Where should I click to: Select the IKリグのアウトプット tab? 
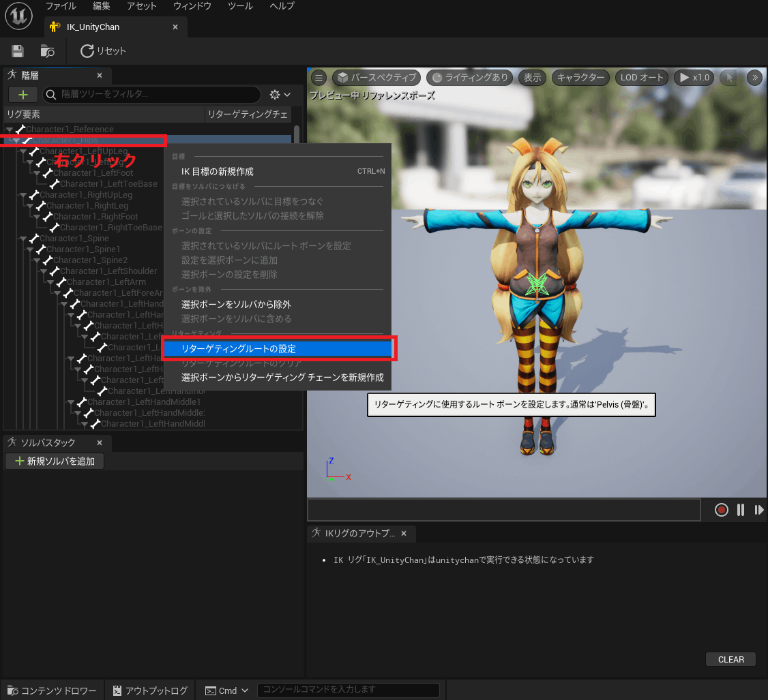(360, 534)
